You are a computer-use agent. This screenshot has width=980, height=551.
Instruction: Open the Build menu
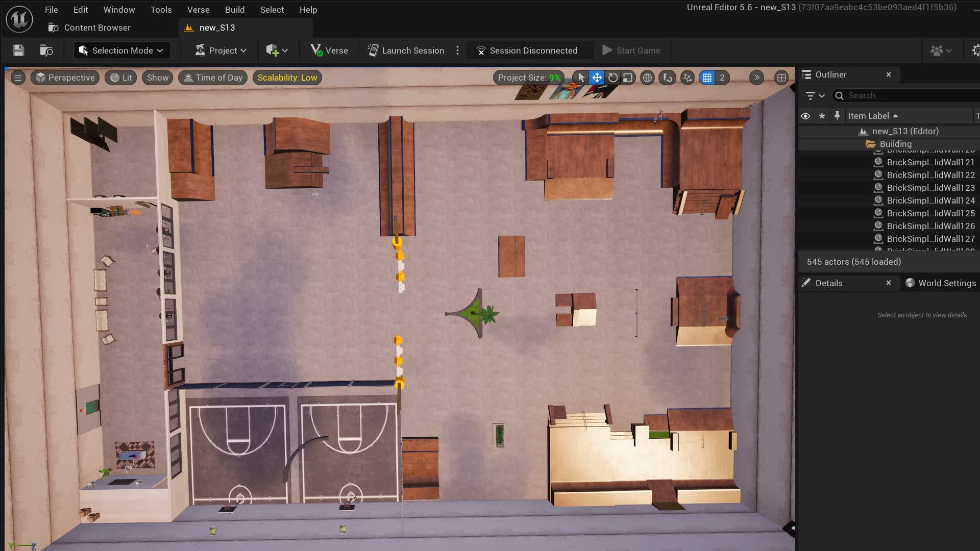coord(234,10)
